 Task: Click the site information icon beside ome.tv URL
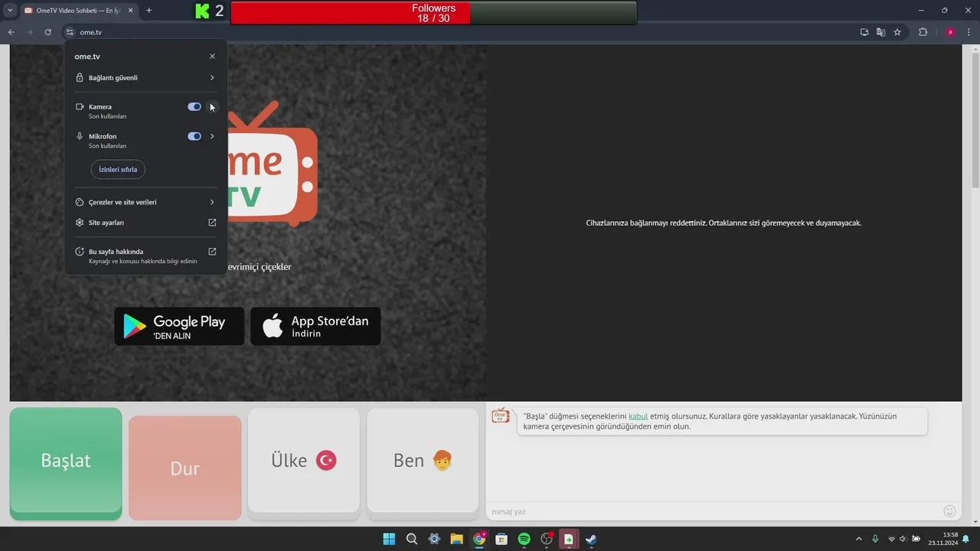point(70,32)
